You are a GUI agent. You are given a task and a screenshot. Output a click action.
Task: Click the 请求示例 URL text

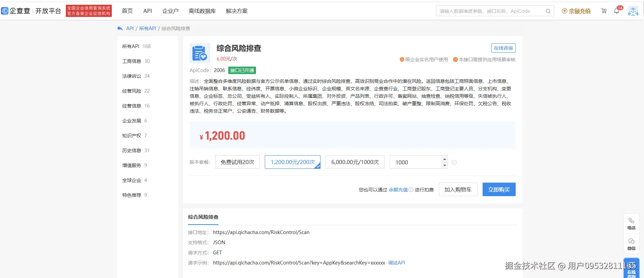tap(299, 263)
